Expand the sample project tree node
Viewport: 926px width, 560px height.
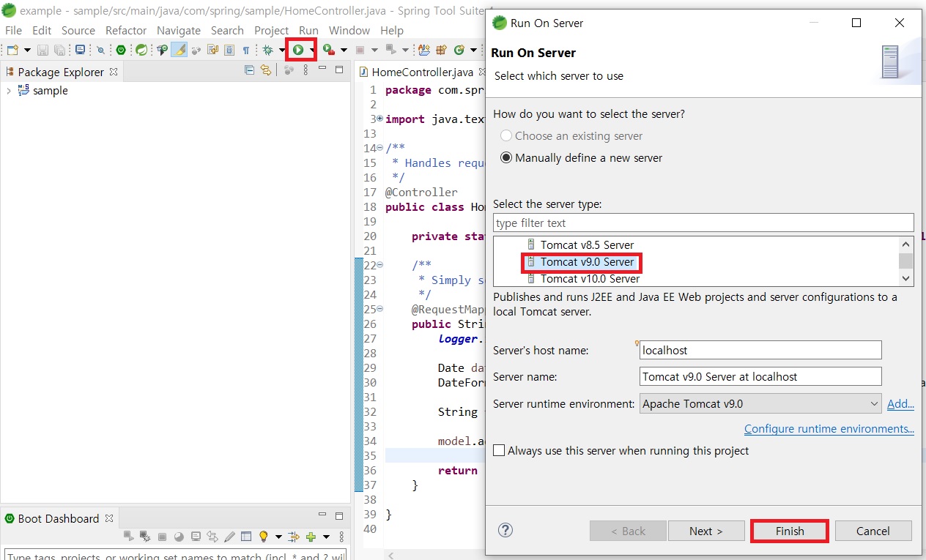(x=8, y=91)
